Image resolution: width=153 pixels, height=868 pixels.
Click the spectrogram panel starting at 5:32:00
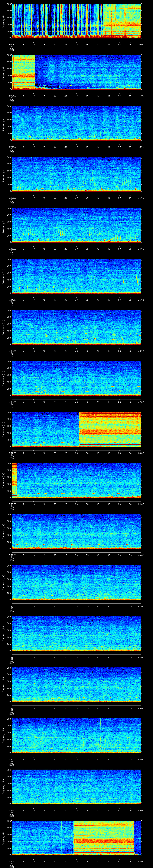tap(77, 174)
